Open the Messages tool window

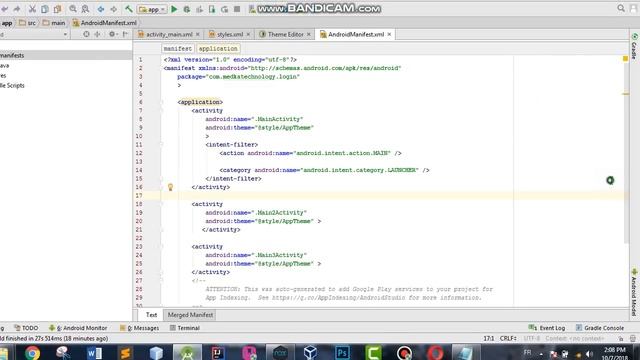click(140, 328)
